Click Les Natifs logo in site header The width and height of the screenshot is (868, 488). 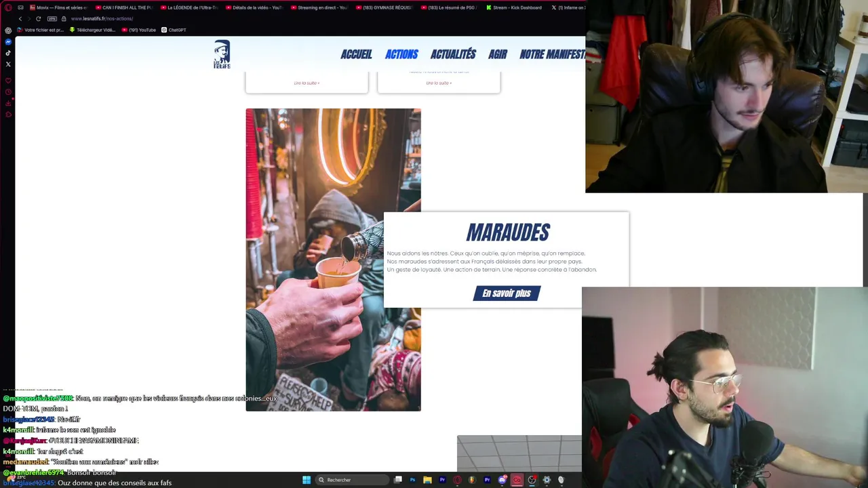point(222,54)
